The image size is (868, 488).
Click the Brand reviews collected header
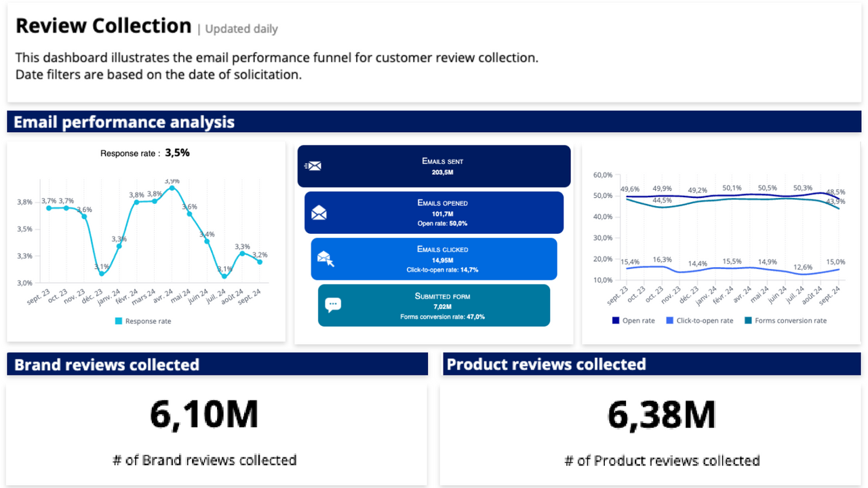tap(106, 365)
